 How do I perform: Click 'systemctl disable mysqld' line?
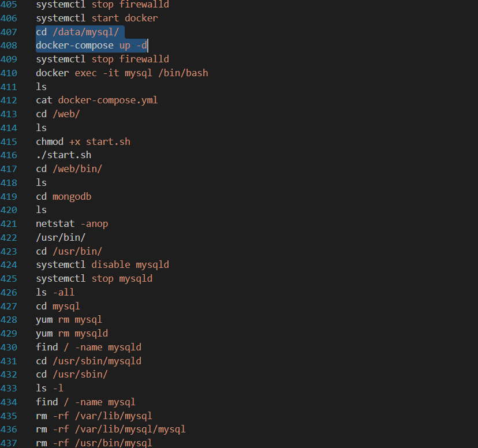102,265
